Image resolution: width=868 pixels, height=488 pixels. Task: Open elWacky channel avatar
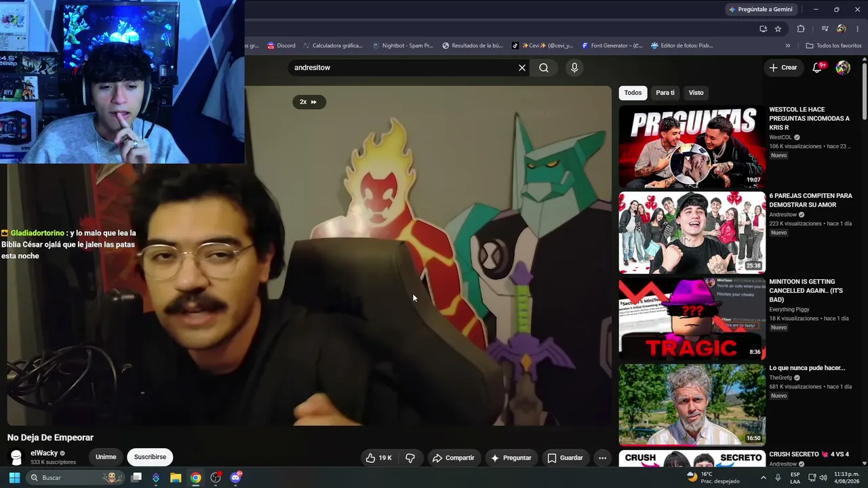[16, 457]
